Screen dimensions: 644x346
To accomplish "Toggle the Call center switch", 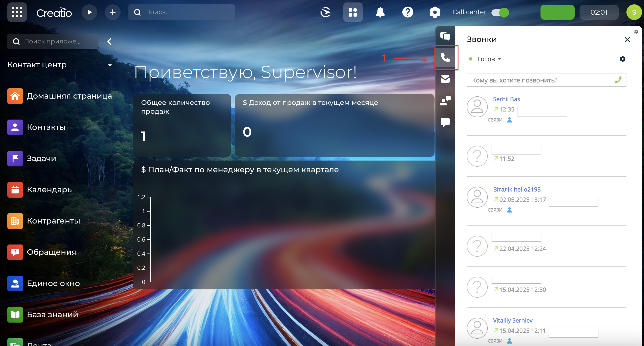I will [500, 12].
